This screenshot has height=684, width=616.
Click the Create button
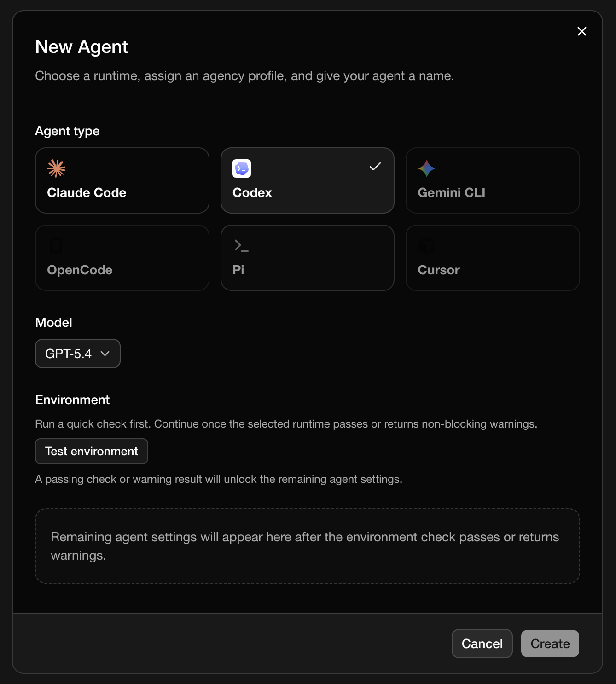coord(550,643)
